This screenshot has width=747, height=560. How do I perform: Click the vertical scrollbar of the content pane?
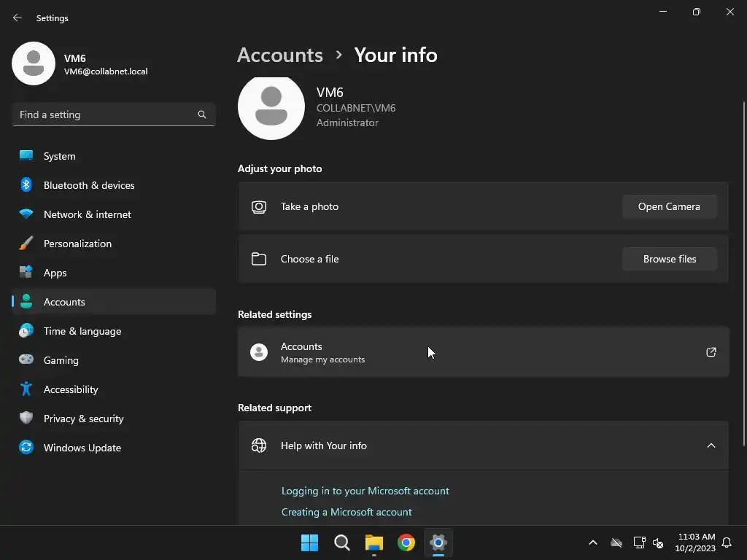point(743,274)
